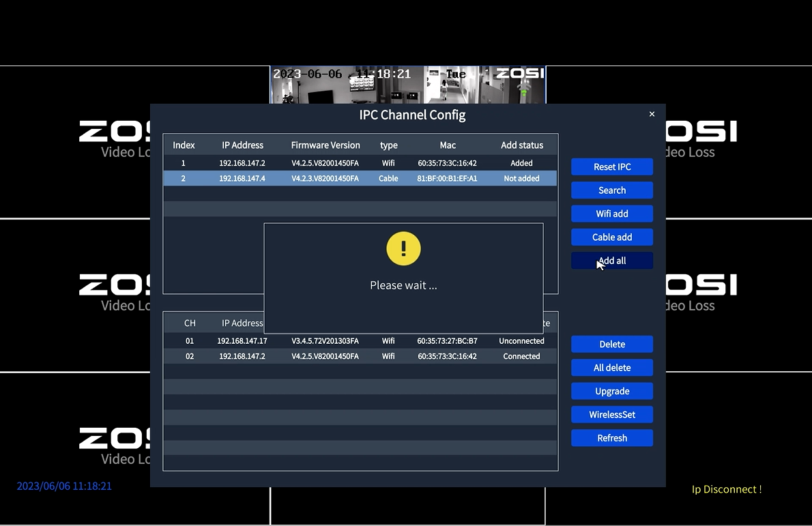Delete the selected channel
Image resolution: width=812 pixels, height=526 pixels.
tap(611, 344)
